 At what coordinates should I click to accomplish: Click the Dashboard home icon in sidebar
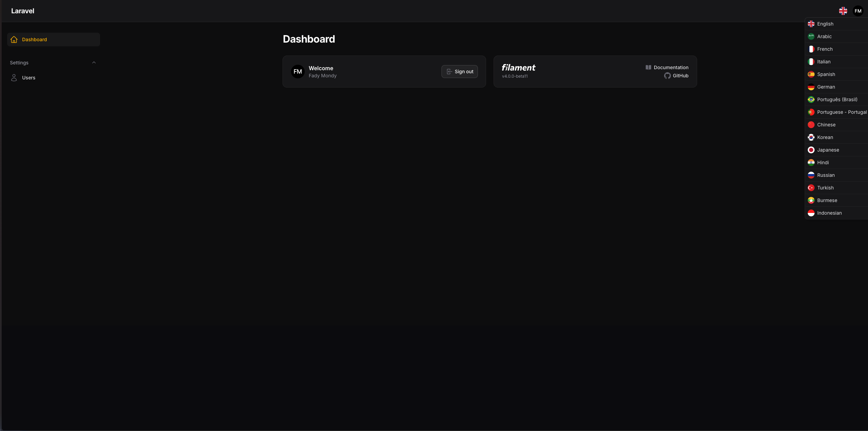coord(14,40)
